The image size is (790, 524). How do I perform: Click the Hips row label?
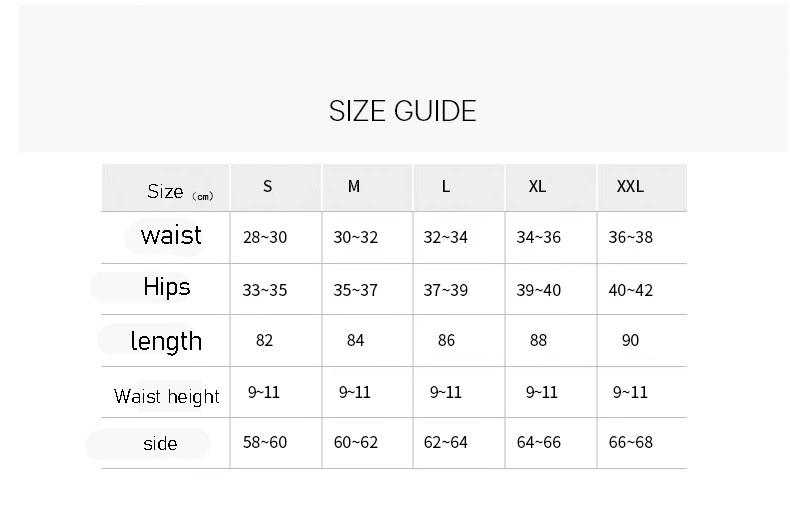166,288
